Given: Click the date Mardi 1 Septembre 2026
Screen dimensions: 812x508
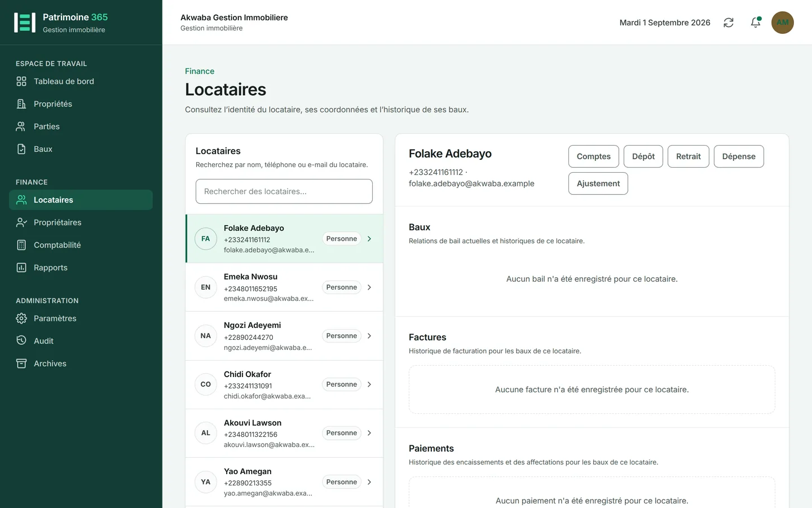Looking at the screenshot, I should [665, 23].
